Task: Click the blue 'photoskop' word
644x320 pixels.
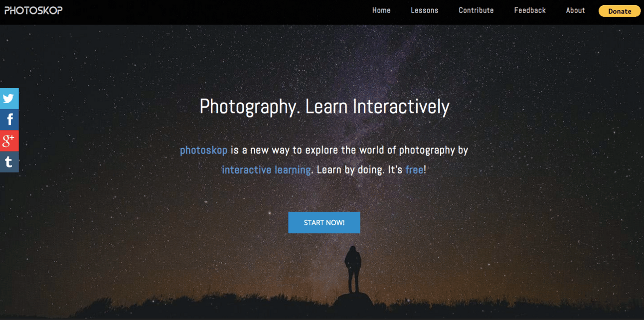Action: (x=203, y=150)
